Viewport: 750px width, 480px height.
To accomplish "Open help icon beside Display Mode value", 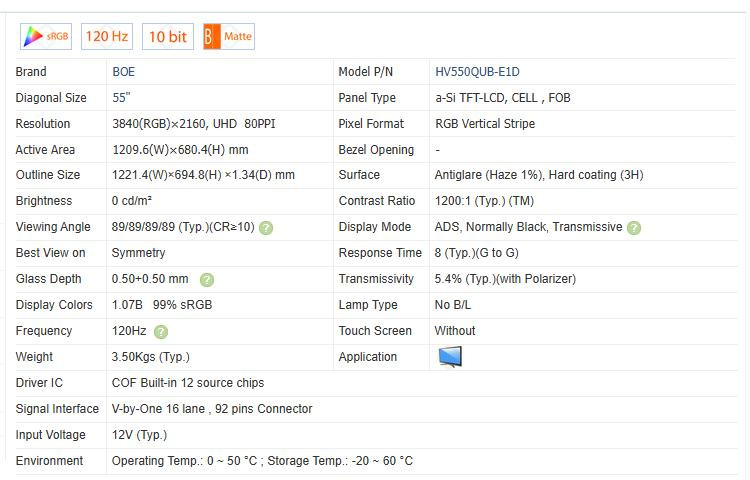I will 634,228.
